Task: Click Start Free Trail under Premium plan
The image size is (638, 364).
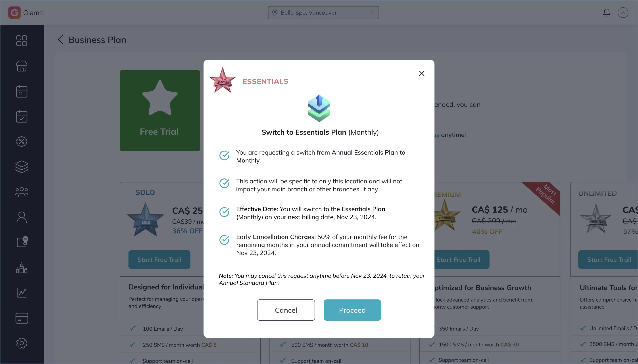Action: coord(458,259)
